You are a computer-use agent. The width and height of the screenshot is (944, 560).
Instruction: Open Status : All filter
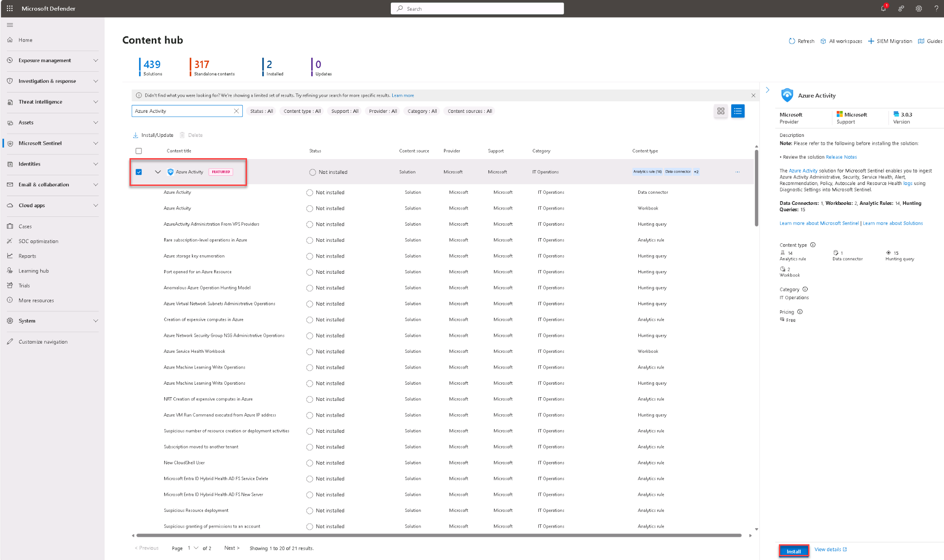click(261, 111)
